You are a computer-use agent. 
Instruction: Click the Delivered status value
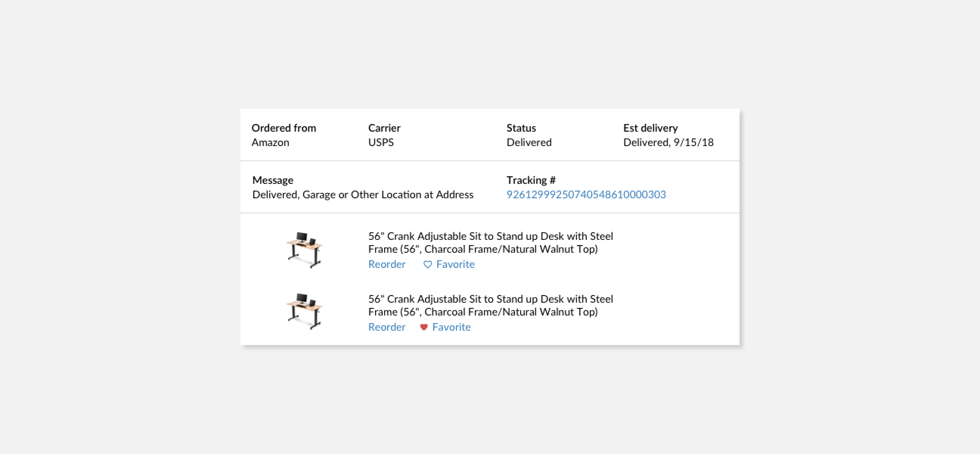pos(529,142)
